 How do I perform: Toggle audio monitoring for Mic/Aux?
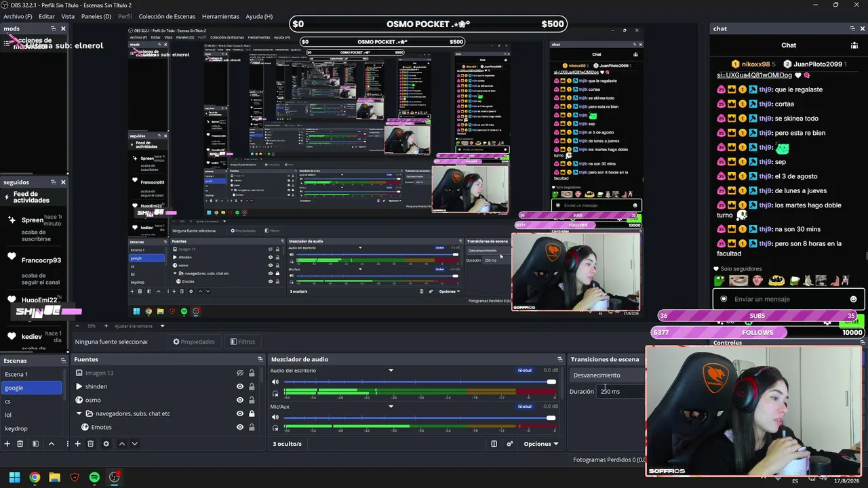click(275, 429)
